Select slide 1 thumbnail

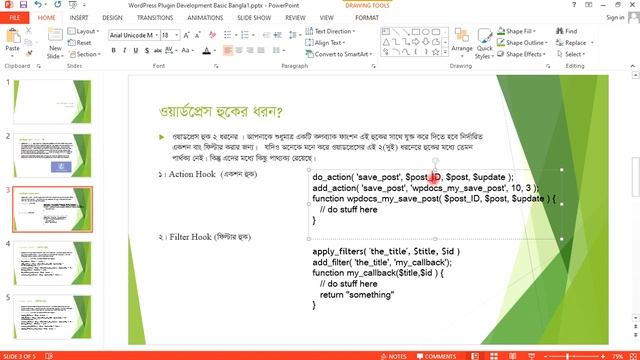[x=52, y=102]
